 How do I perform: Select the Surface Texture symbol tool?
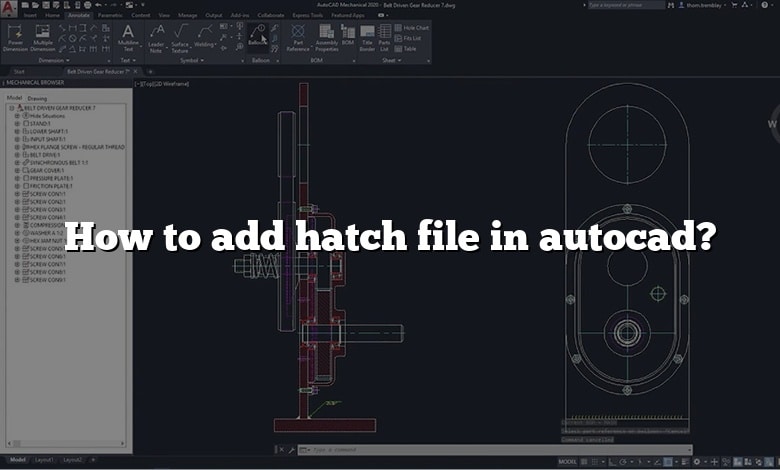tap(180, 38)
